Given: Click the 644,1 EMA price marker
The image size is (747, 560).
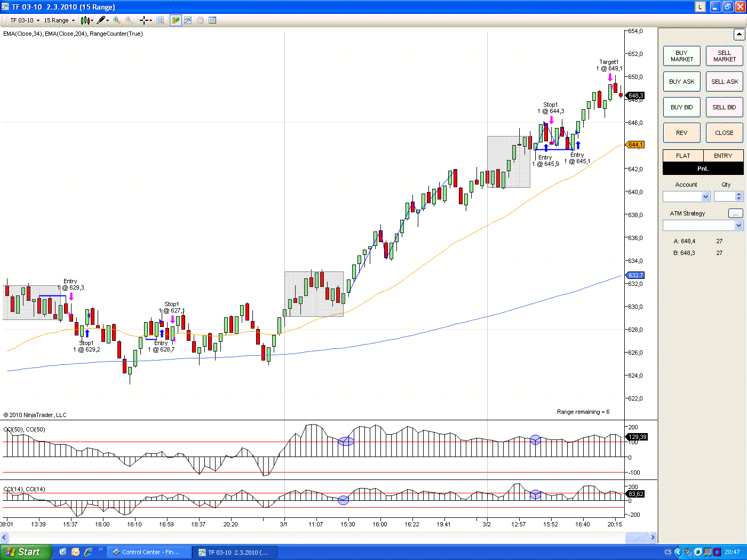Looking at the screenshot, I should tap(635, 145).
